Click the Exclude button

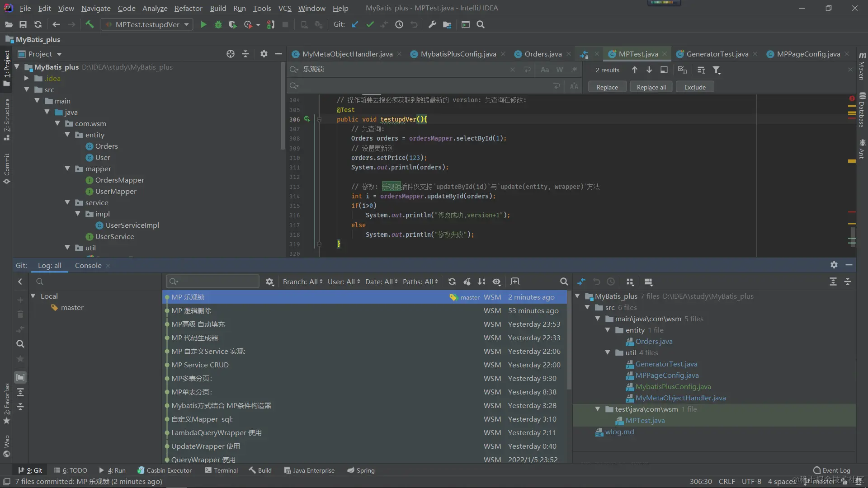click(x=695, y=87)
